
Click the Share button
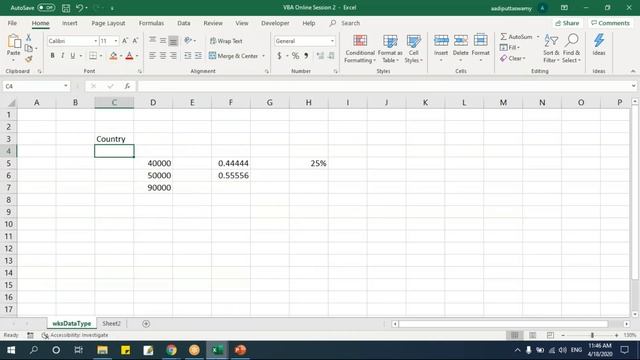(567, 23)
